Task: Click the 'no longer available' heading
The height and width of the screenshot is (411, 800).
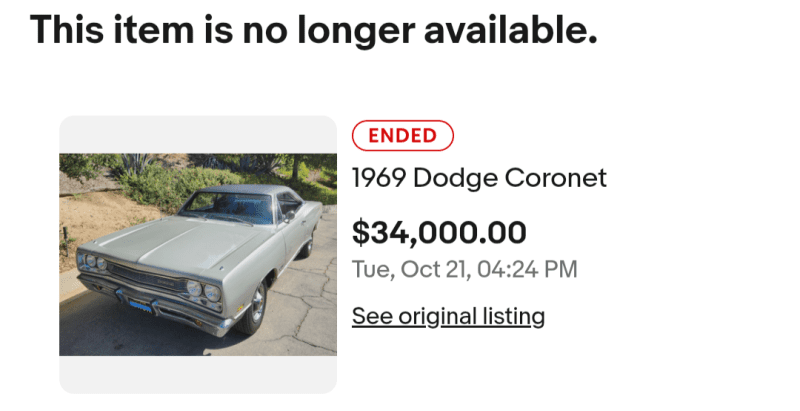Action: [313, 30]
